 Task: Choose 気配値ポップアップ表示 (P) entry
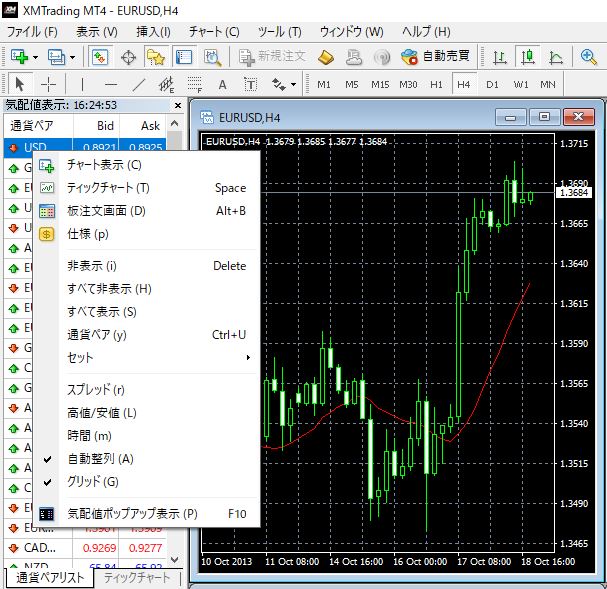(146, 514)
